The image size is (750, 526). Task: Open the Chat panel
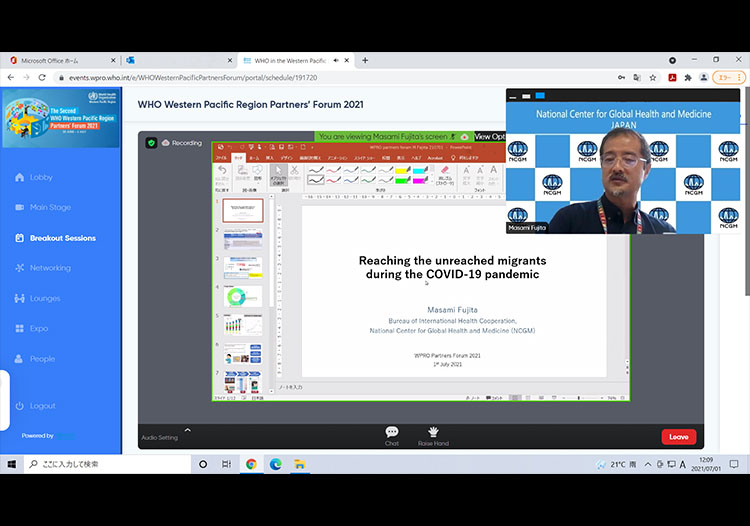[392, 433]
